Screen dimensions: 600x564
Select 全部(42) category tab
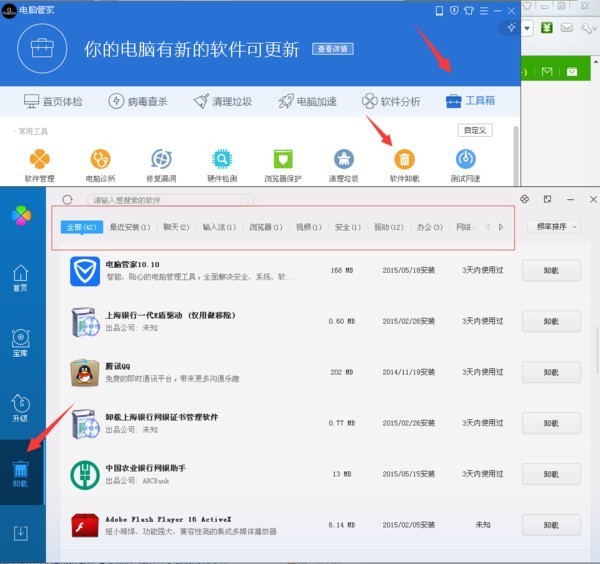82,227
